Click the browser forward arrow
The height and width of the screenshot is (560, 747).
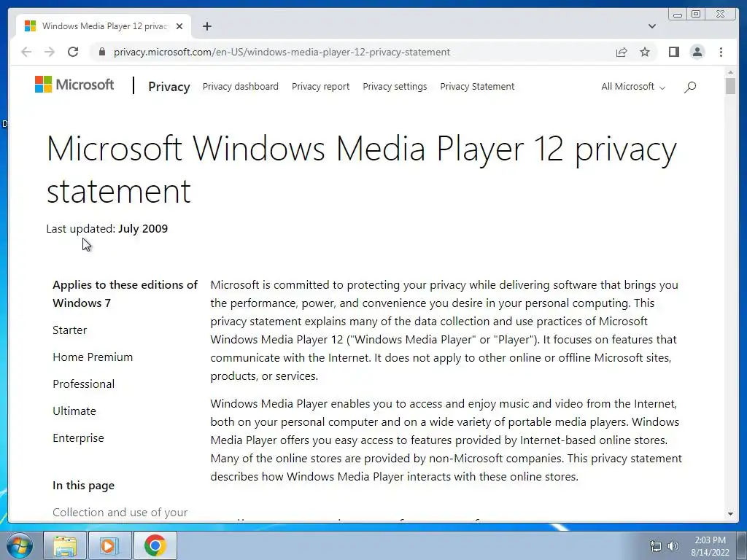pyautogui.click(x=50, y=52)
